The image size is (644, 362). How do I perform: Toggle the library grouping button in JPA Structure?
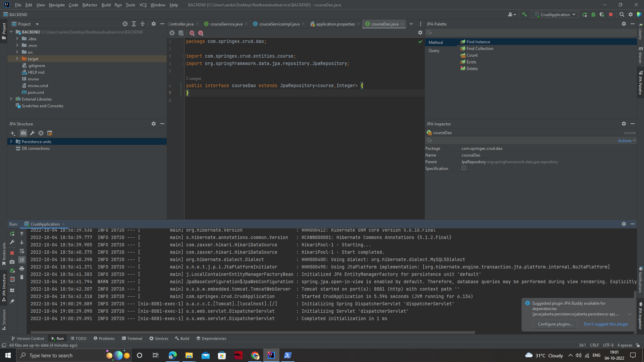[23, 133]
